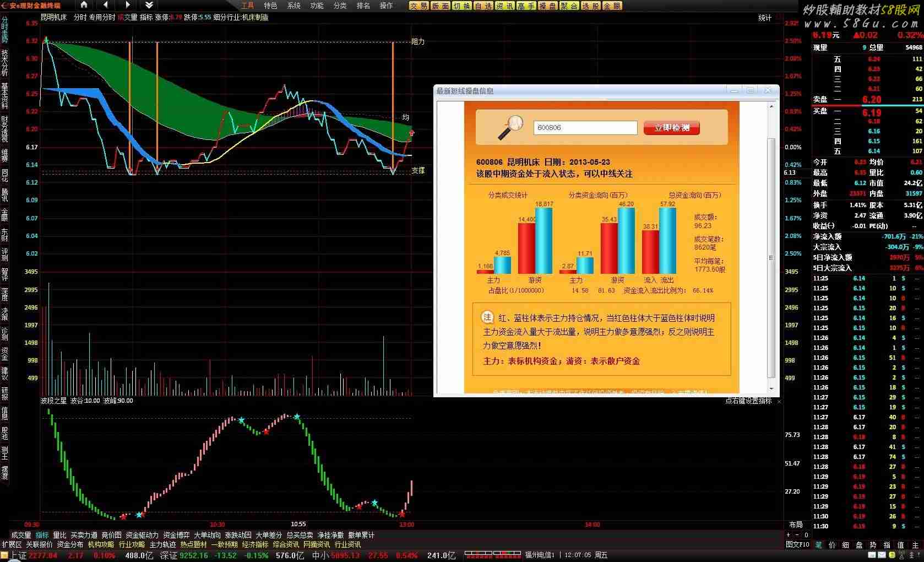Image resolution: width=924 pixels, height=562 pixels.
Task: Select the 技术分析 sidebar tab
Action: [5, 63]
